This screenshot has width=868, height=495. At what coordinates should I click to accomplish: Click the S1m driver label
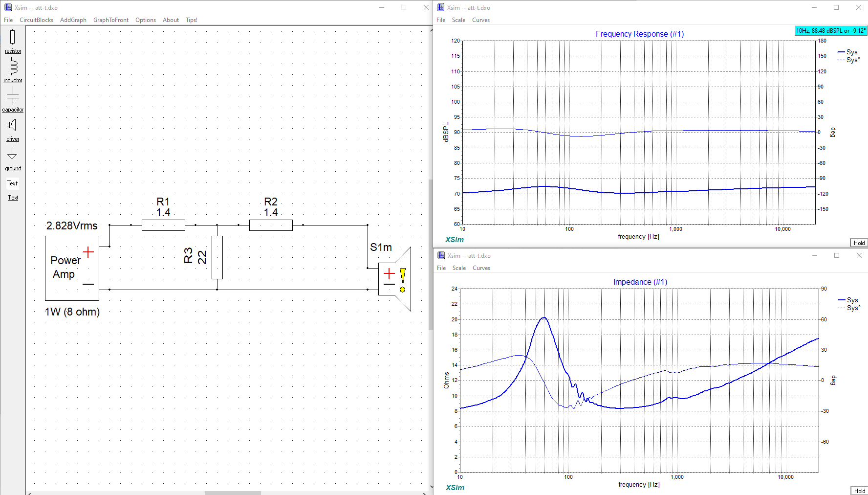pyautogui.click(x=381, y=247)
